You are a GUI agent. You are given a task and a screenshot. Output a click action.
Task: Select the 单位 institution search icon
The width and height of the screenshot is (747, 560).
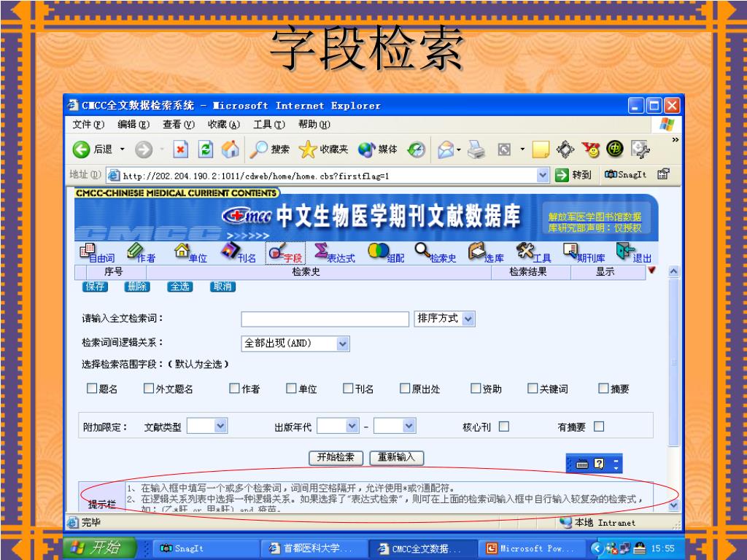190,253
